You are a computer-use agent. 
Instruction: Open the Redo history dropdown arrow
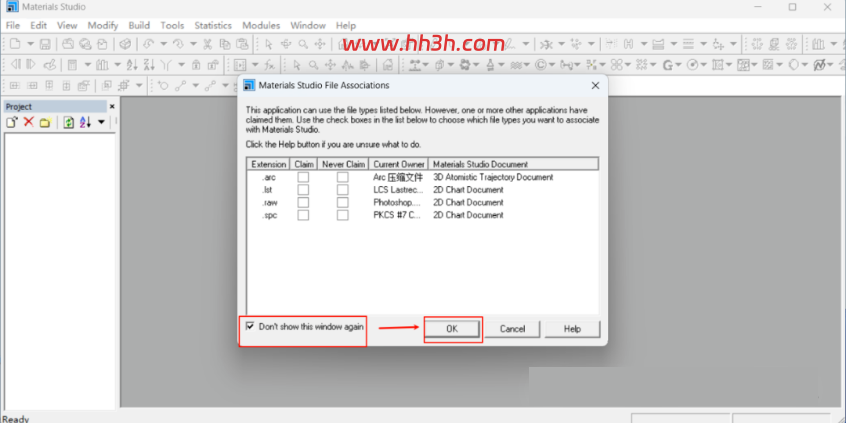[x=193, y=44]
